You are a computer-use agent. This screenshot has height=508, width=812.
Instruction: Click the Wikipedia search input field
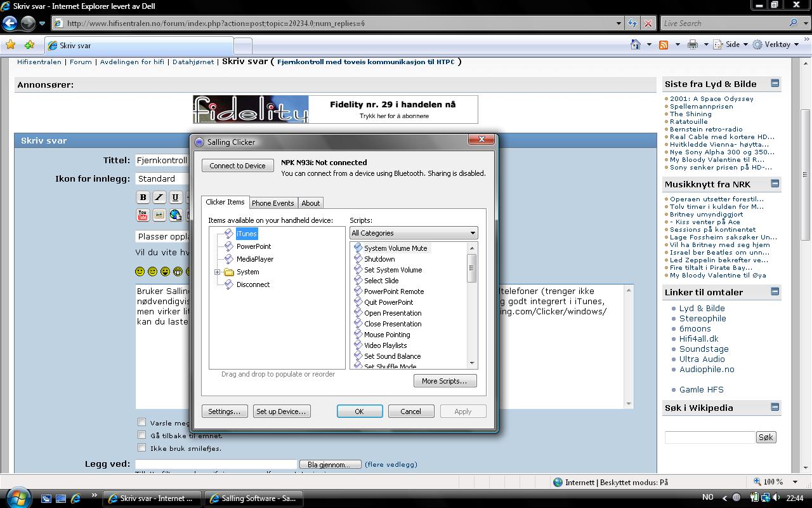(x=710, y=437)
